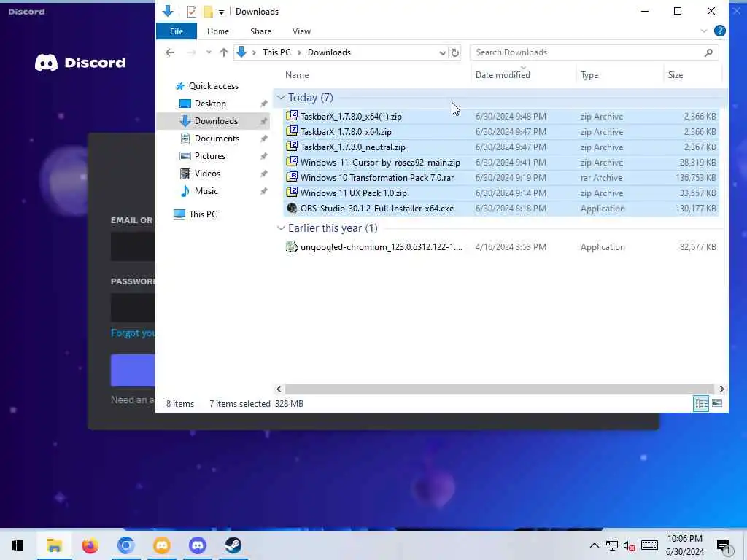Click the rar archive icon for Transformation Pack

292,177
